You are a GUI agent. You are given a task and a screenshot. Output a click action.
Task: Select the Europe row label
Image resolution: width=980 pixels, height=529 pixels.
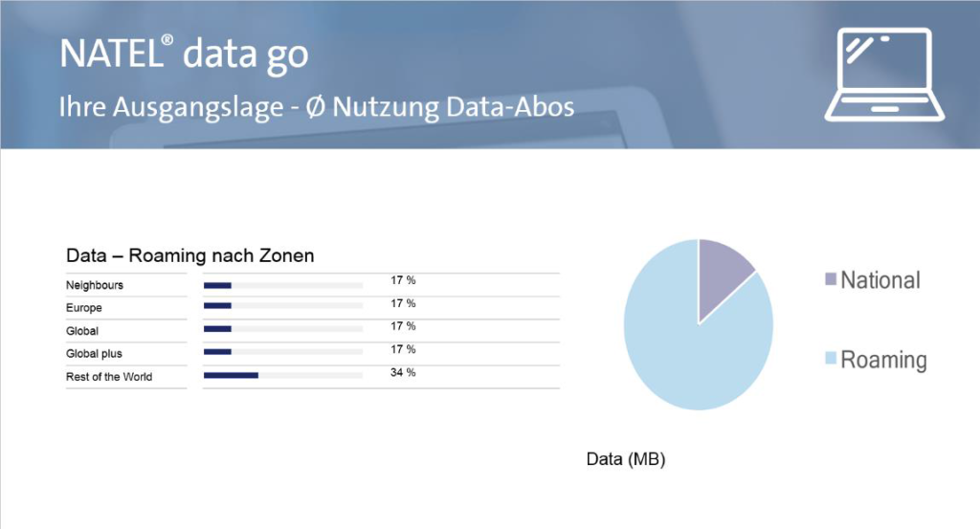tap(84, 308)
